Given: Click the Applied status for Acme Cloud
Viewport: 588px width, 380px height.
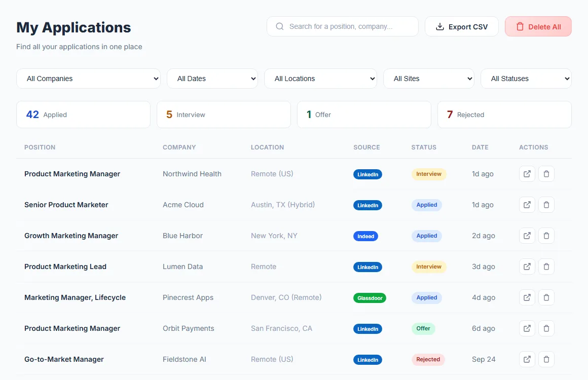Looking at the screenshot, I should coord(427,205).
